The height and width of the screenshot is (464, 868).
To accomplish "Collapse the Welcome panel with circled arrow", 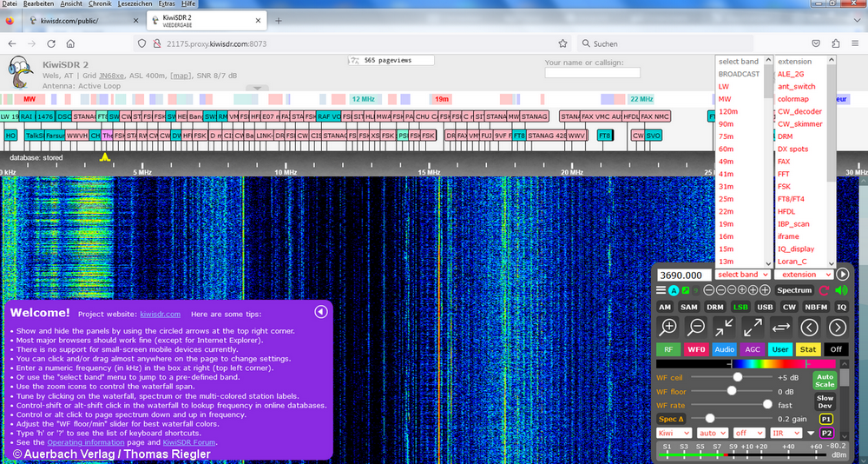I will (321, 312).
